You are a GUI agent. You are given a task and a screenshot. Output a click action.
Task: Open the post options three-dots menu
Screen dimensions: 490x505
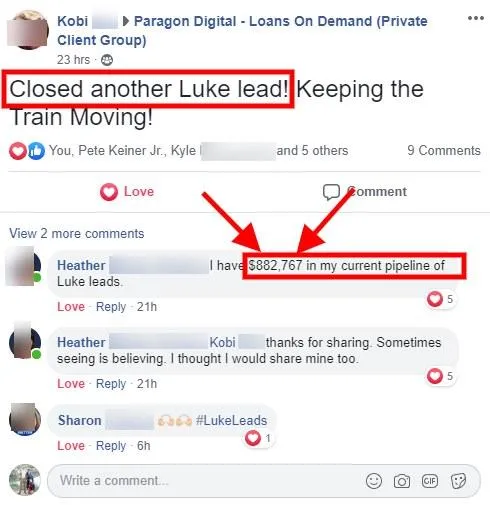[476, 18]
